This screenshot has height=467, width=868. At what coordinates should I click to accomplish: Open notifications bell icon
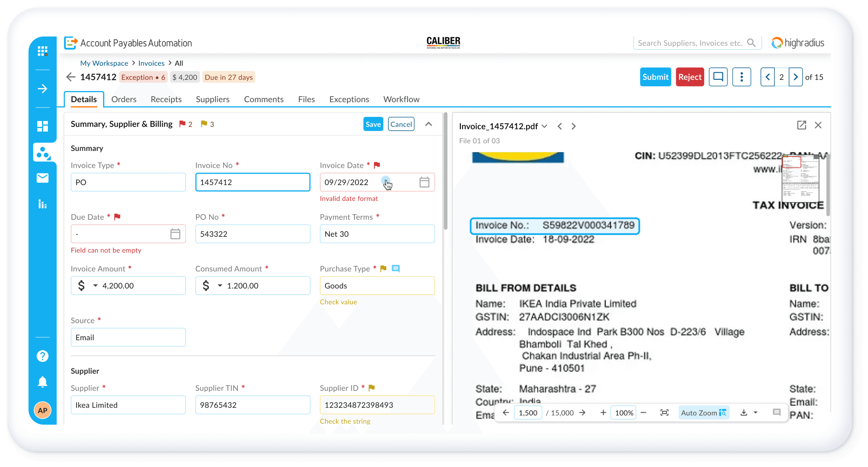pos(43,382)
